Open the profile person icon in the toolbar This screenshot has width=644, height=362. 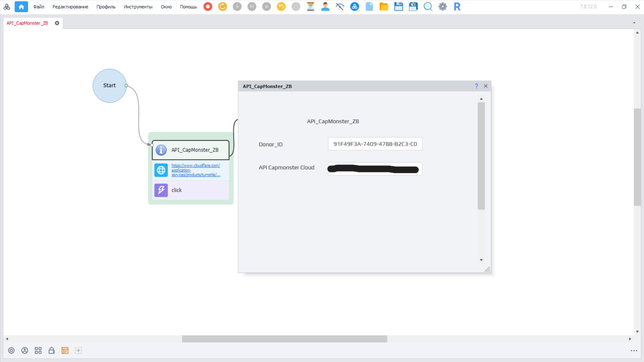pyautogui.click(x=325, y=7)
